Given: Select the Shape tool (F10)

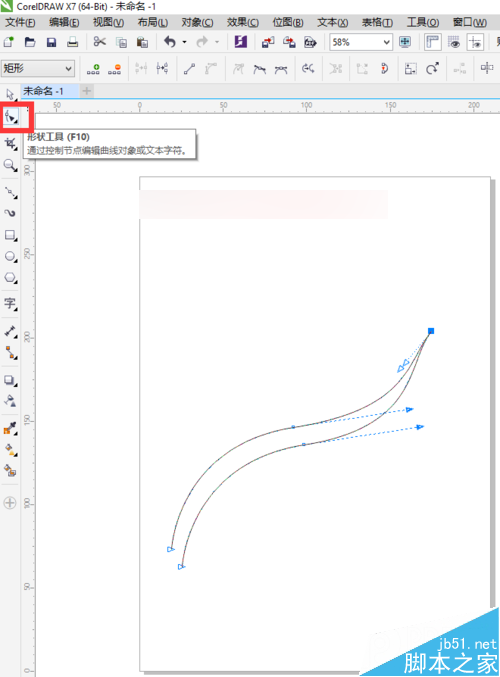Looking at the screenshot, I should (11, 116).
